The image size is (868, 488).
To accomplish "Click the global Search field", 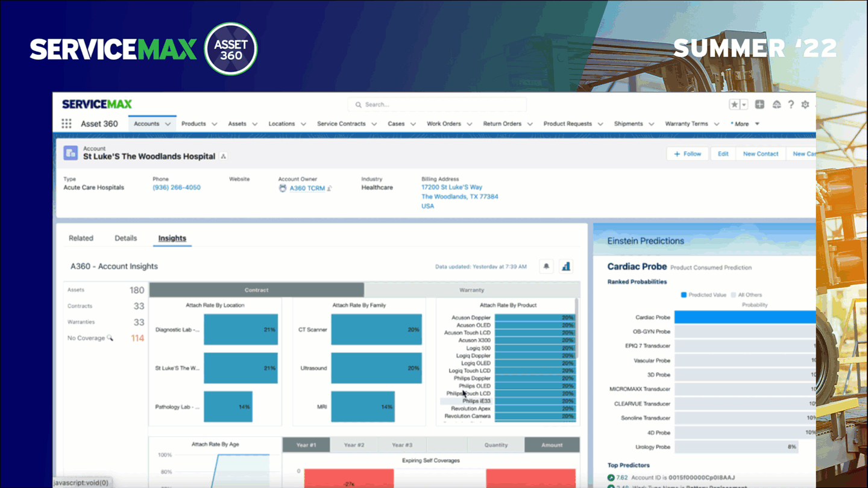I will tap(436, 104).
